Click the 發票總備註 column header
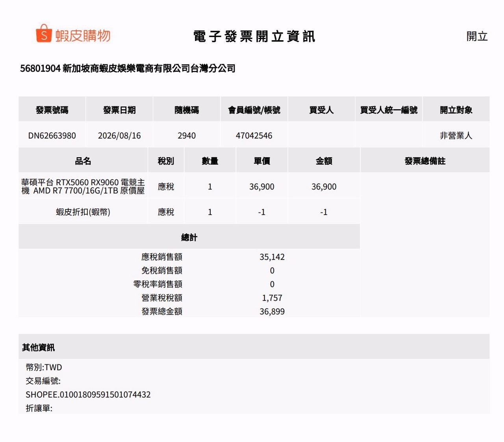The height and width of the screenshot is (442, 504). tap(425, 161)
